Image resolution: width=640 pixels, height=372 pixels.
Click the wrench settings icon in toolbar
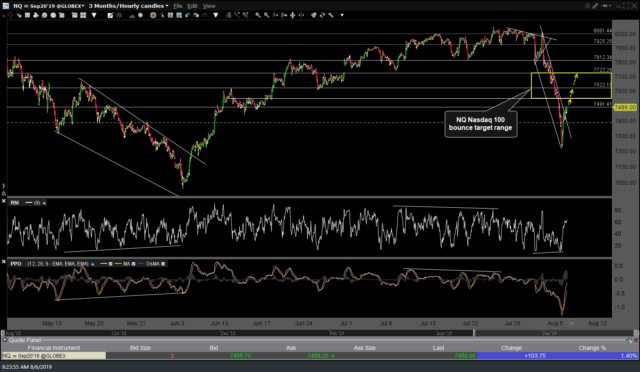(331, 15)
